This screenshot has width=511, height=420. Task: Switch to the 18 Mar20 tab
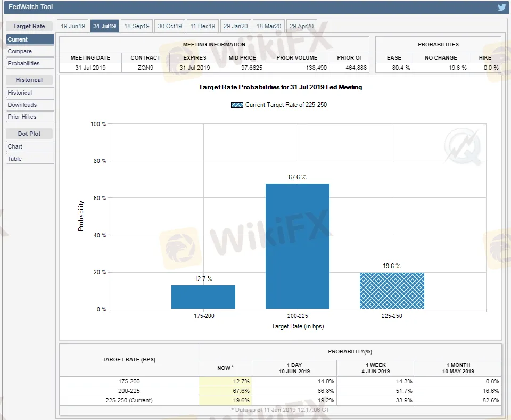268,26
